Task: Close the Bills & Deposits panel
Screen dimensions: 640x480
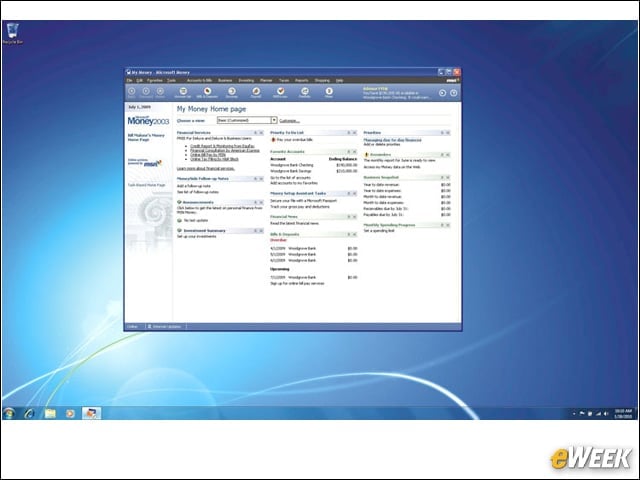Action: [354, 234]
